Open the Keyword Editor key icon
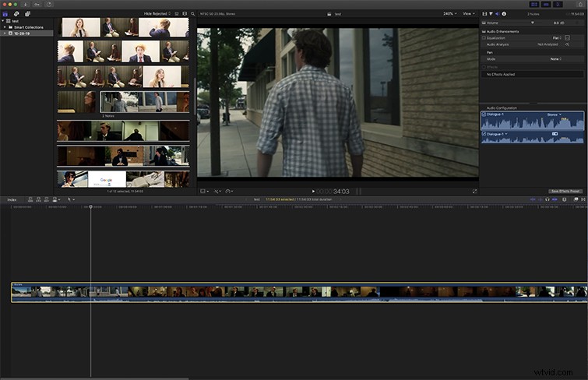 (37, 5)
